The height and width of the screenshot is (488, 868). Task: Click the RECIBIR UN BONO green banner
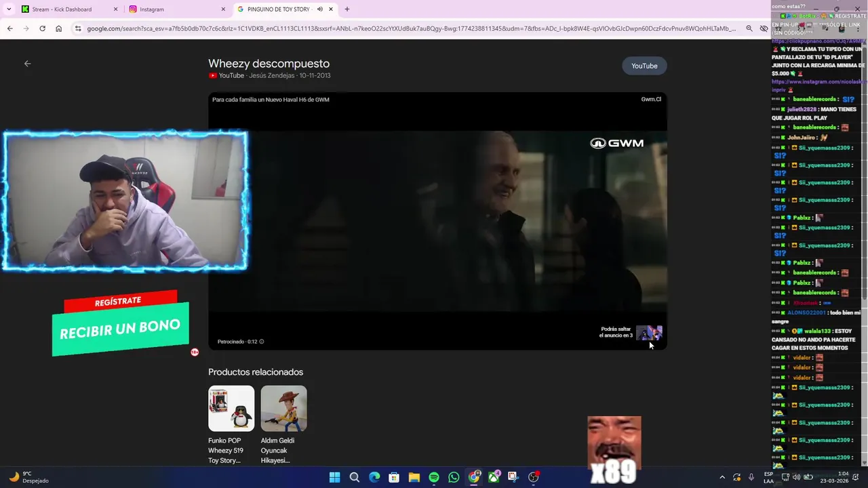pyautogui.click(x=121, y=329)
